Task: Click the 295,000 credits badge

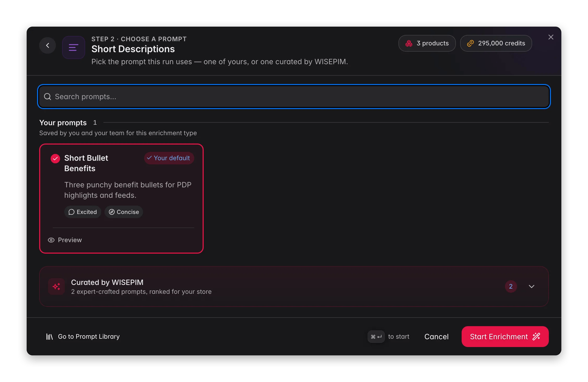Action: (x=496, y=43)
